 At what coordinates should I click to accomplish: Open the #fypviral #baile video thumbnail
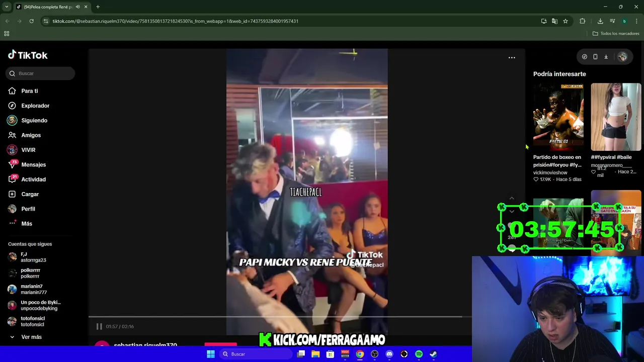pyautogui.click(x=616, y=117)
